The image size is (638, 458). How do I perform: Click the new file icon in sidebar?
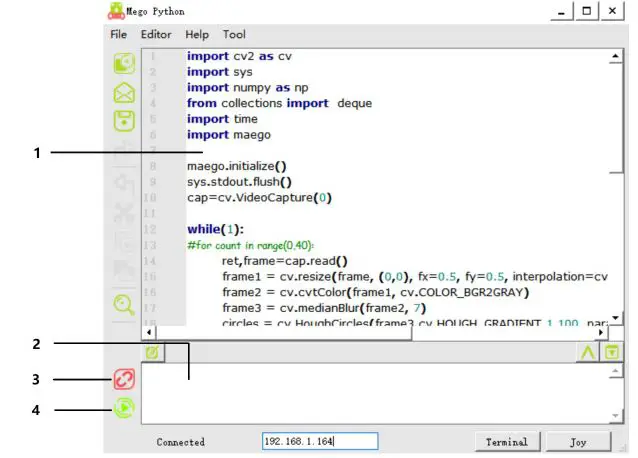124,63
